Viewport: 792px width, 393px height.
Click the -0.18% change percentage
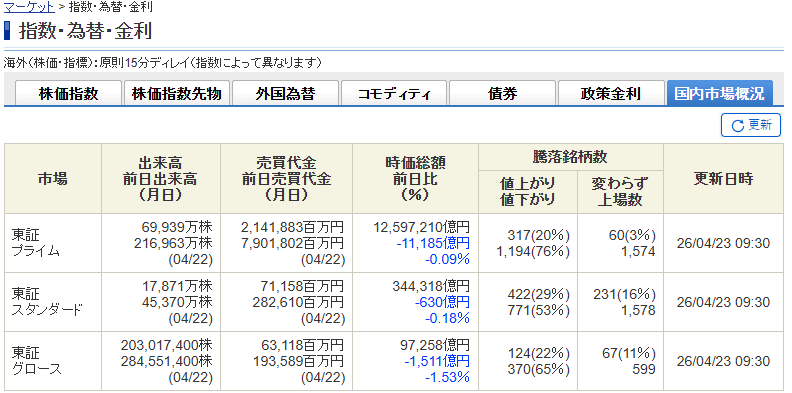point(448,318)
